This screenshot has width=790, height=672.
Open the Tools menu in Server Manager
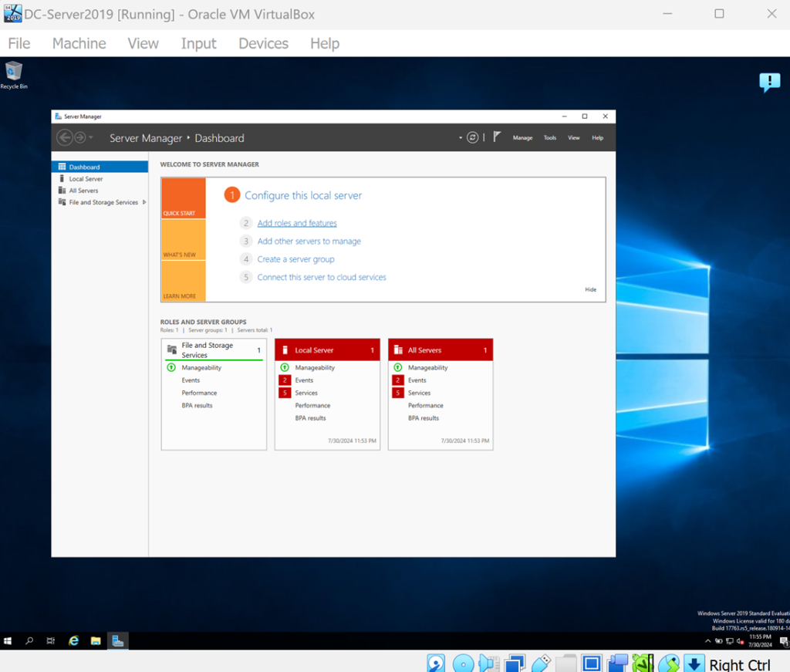pyautogui.click(x=549, y=138)
